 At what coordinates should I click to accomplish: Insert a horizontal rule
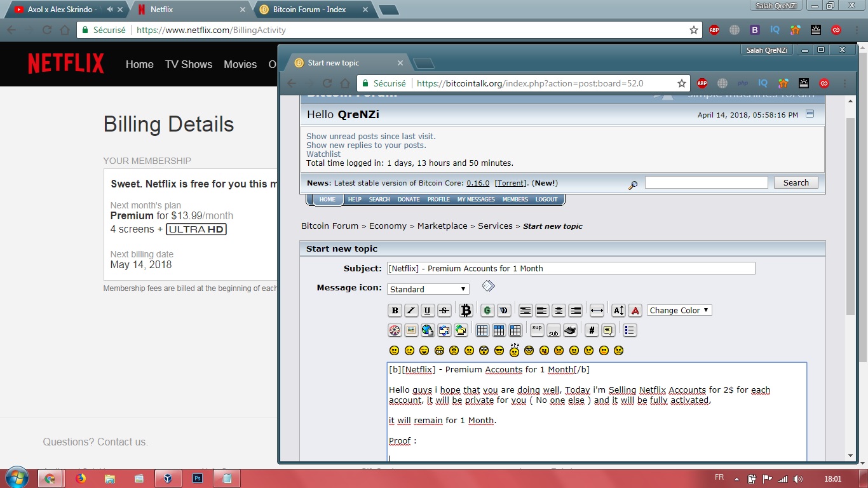pyautogui.click(x=597, y=311)
